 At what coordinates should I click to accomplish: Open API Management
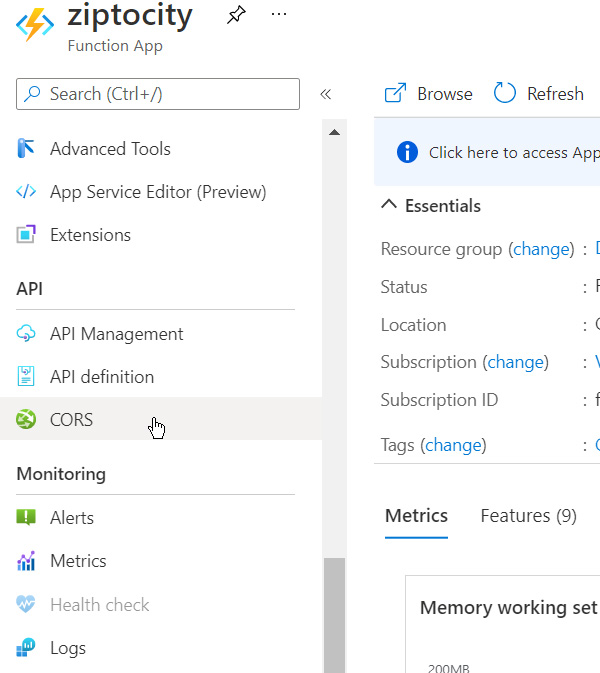[116, 334]
